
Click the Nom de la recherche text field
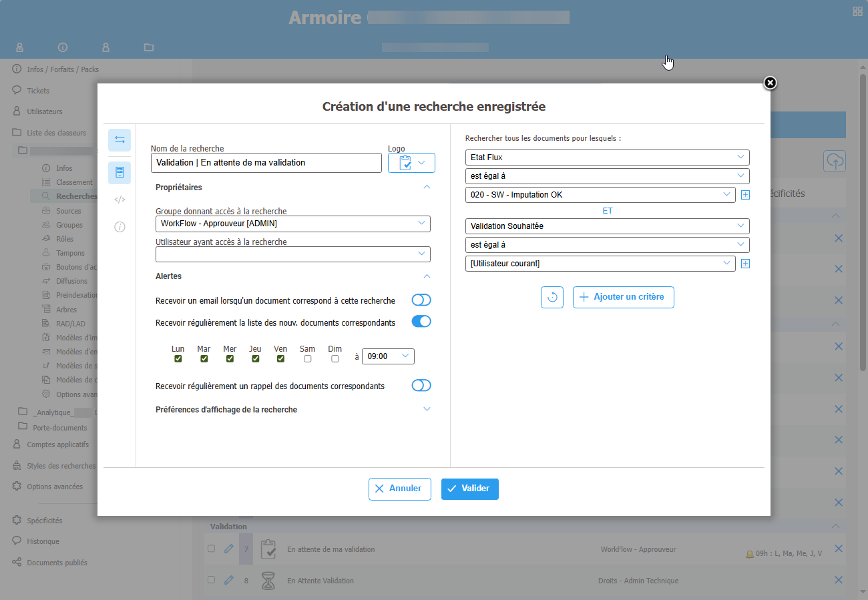coord(266,163)
